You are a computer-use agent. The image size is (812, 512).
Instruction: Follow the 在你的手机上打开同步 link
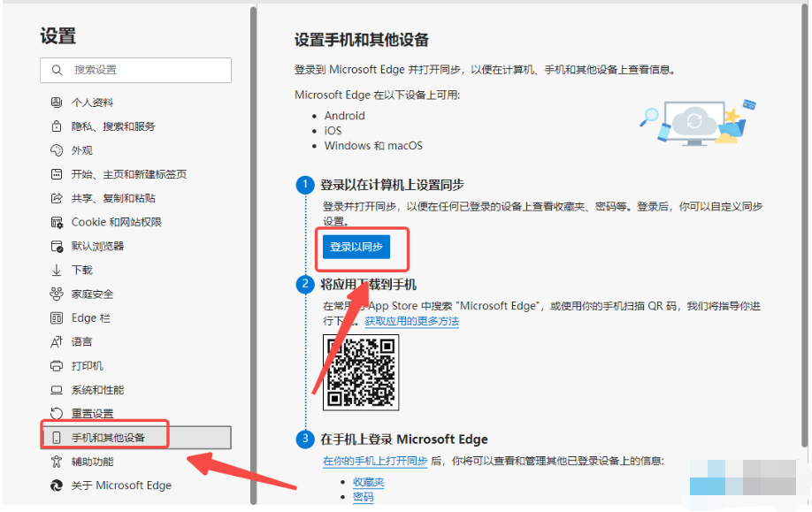pos(375,461)
